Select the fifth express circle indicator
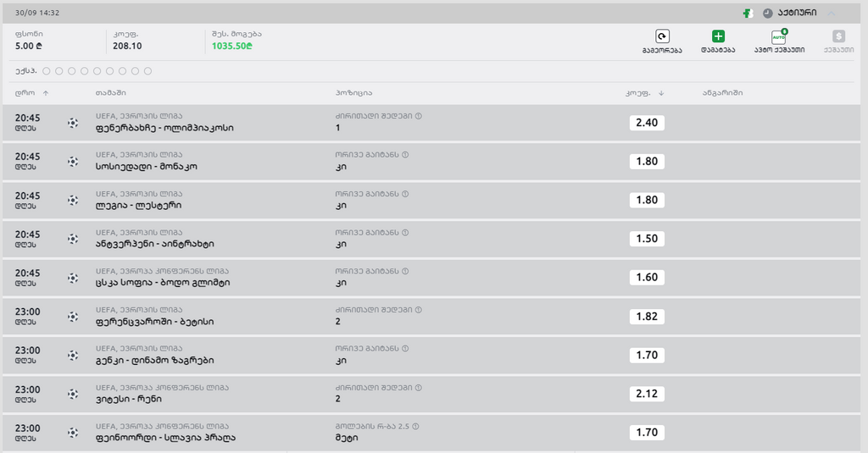The width and height of the screenshot is (868, 453). click(97, 71)
